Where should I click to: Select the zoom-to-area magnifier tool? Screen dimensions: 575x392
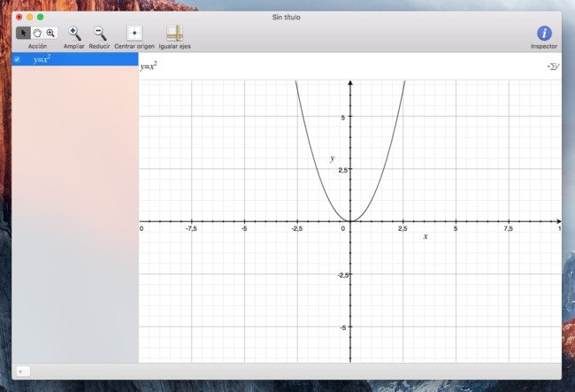pos(50,33)
